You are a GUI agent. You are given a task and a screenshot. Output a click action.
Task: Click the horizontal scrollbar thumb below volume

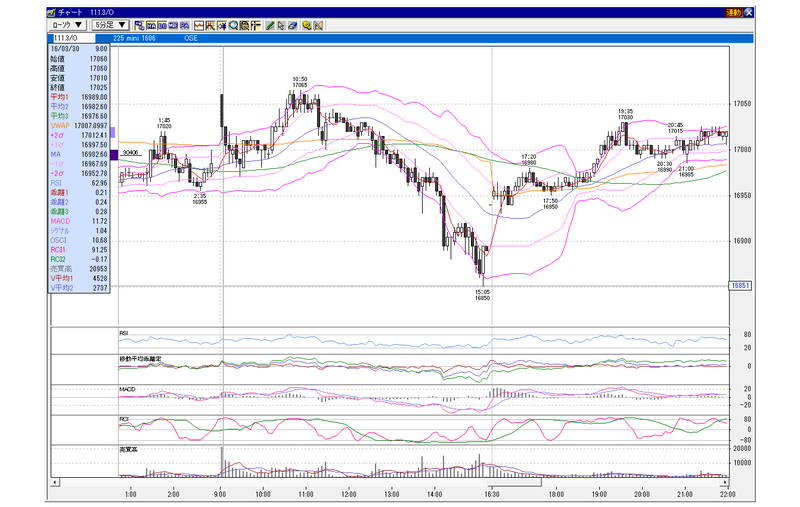pos(514,482)
